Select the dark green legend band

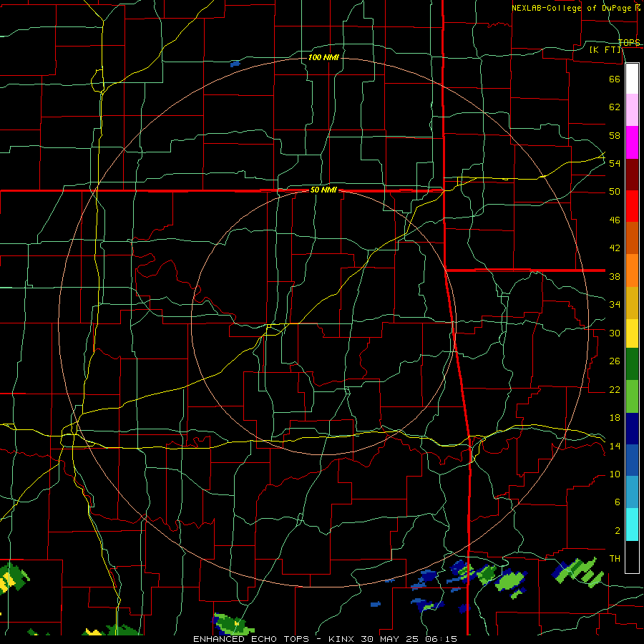632,364
